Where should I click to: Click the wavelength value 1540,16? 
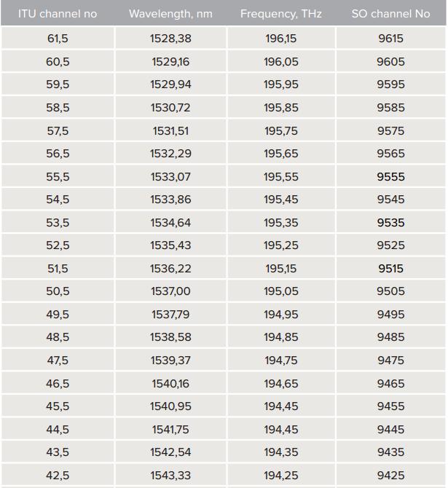click(x=170, y=383)
